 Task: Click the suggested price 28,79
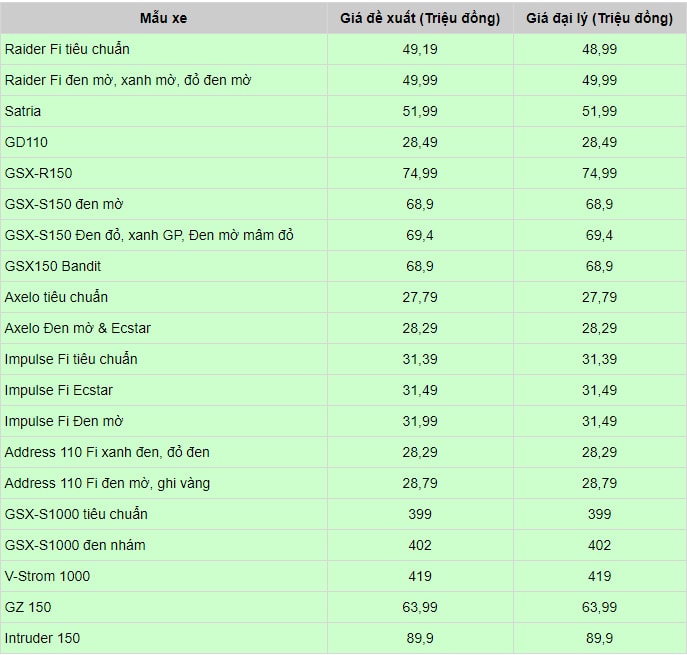pyautogui.click(x=420, y=483)
